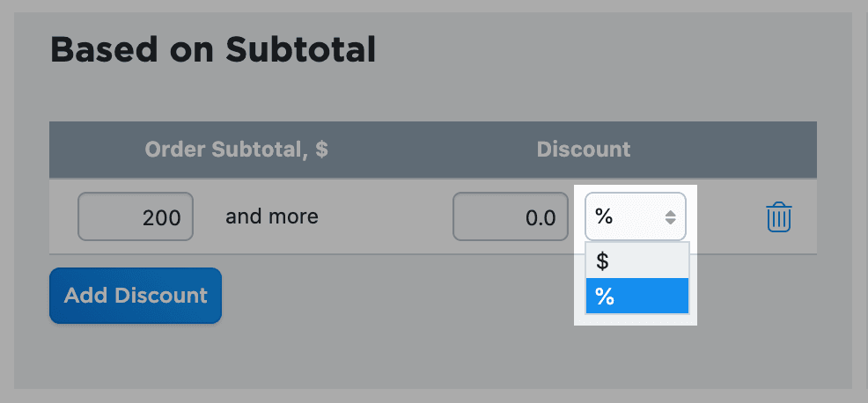Click the header bar area above the trash icon

point(779,150)
